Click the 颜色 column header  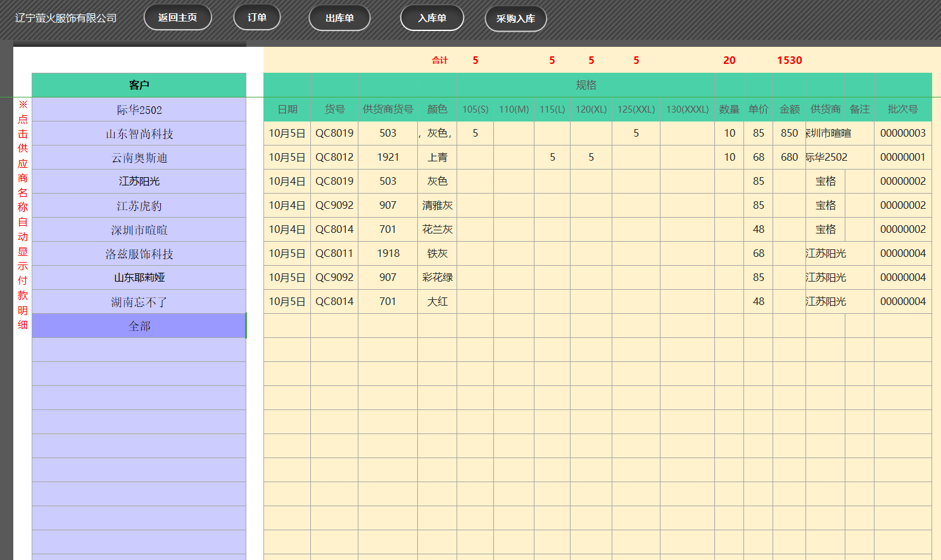click(437, 109)
